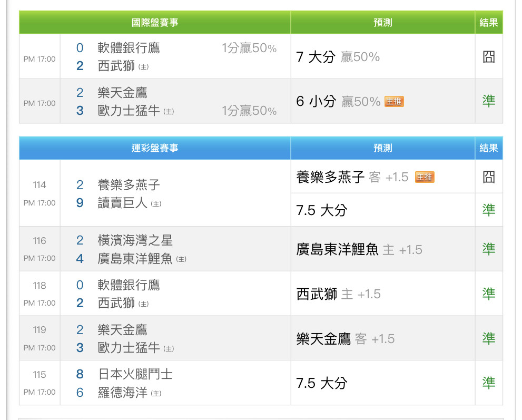Image resolution: width=522 pixels, height=420 pixels.
Task: Select 歐力士猛牛 (主) in game 119
Action: point(136,348)
